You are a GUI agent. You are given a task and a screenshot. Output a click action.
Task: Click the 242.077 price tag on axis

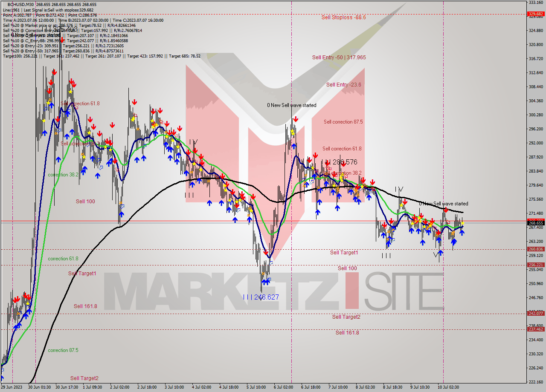(x=536, y=313)
